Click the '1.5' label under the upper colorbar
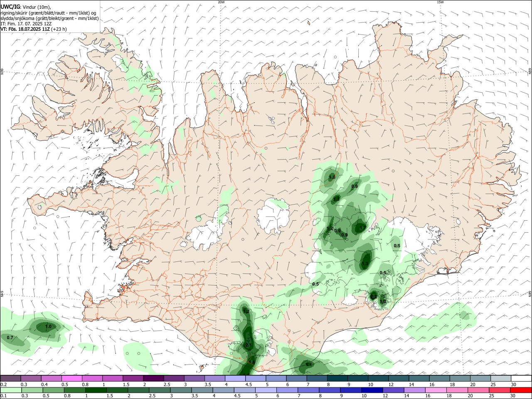Screen dimensions: 532x399 [126, 384]
